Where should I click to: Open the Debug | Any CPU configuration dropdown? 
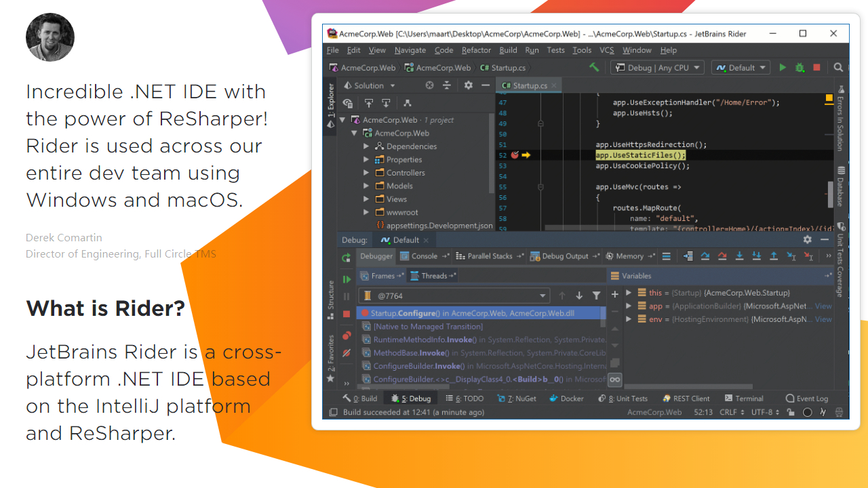pos(657,68)
